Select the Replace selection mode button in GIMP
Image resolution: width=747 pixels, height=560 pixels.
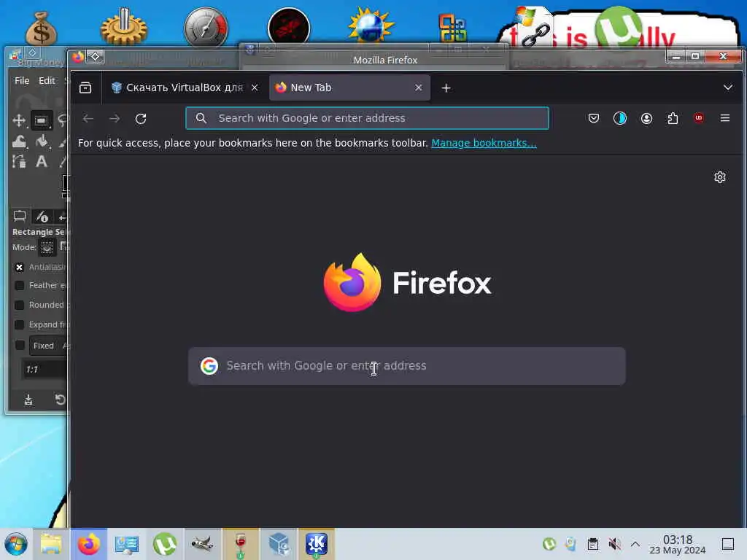point(47,247)
